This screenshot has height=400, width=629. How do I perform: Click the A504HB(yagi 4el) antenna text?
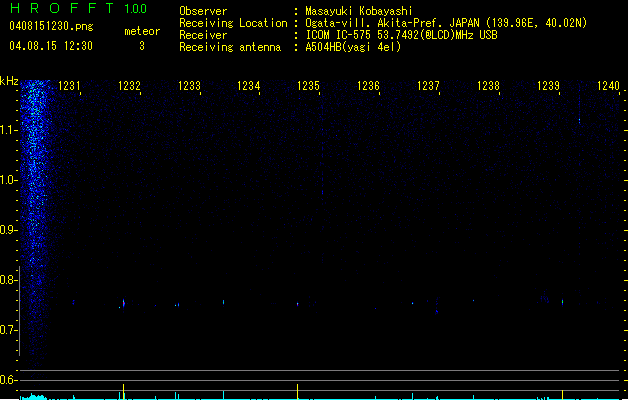pyautogui.click(x=353, y=47)
